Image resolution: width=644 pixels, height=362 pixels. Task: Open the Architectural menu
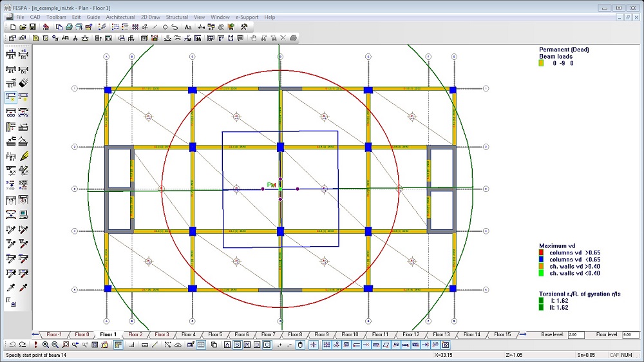tap(120, 17)
